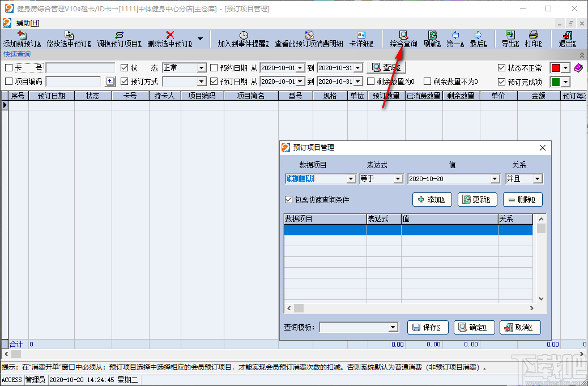588x386 pixels.
Task: Click 导出K export icon
Action: 510,35
